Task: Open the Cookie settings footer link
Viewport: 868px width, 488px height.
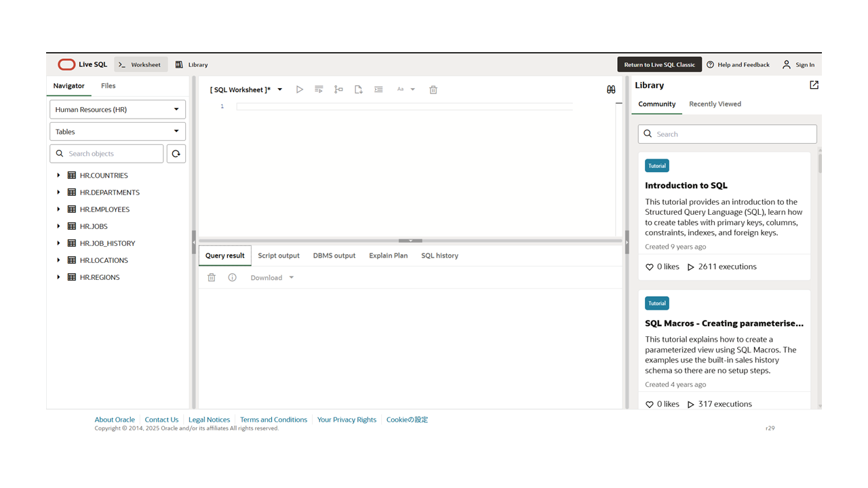Action: (x=407, y=420)
